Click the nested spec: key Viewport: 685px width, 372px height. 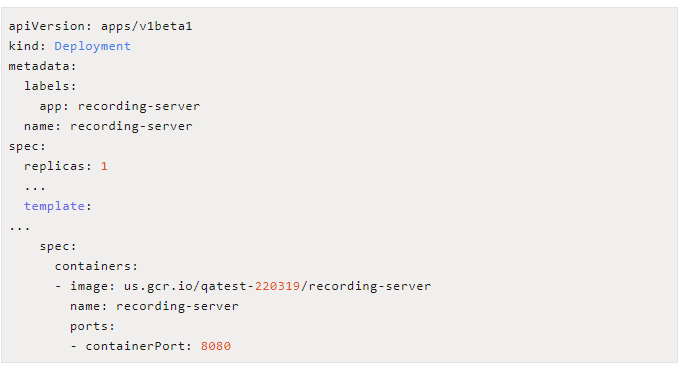[58, 247]
